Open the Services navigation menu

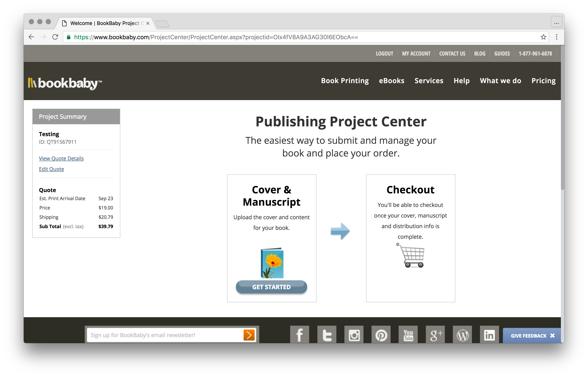coord(429,81)
